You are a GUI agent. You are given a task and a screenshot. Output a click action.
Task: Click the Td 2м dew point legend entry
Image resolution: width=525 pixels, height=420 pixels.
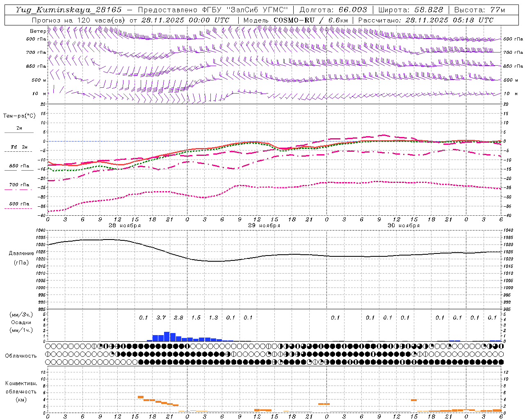pos(19,147)
